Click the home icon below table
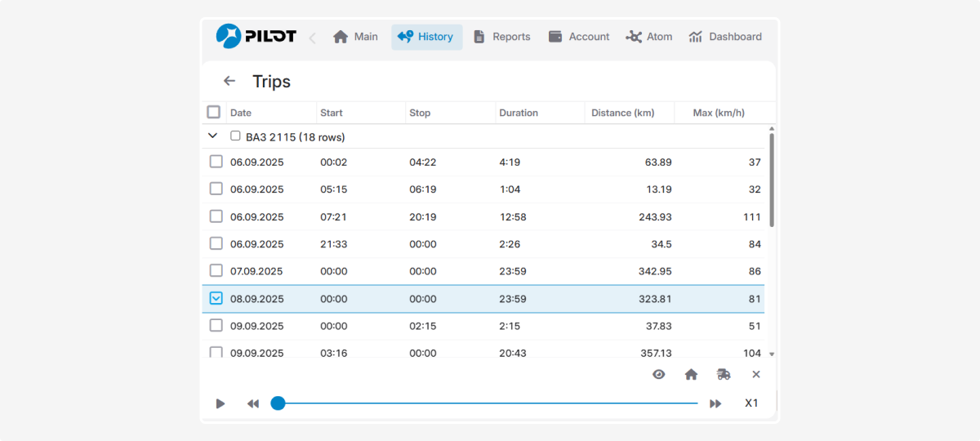980x441 pixels. [x=691, y=374]
